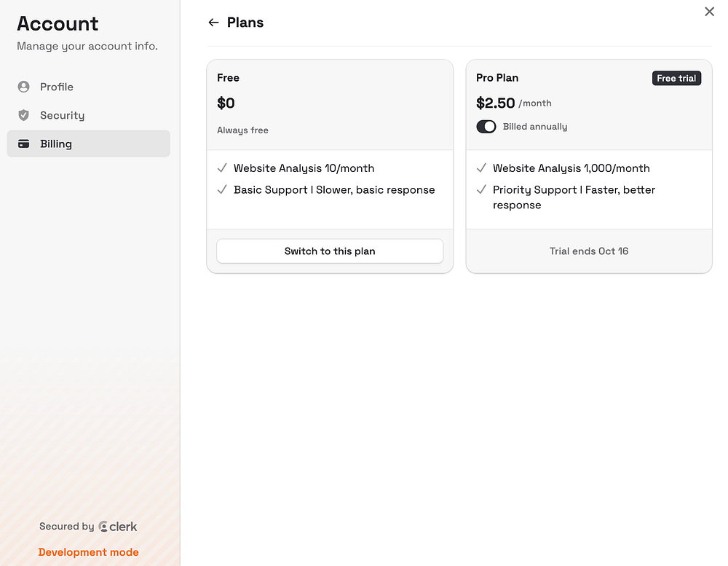728x566 pixels.
Task: Click the Trial ends Oct 16 text
Action: (x=588, y=251)
